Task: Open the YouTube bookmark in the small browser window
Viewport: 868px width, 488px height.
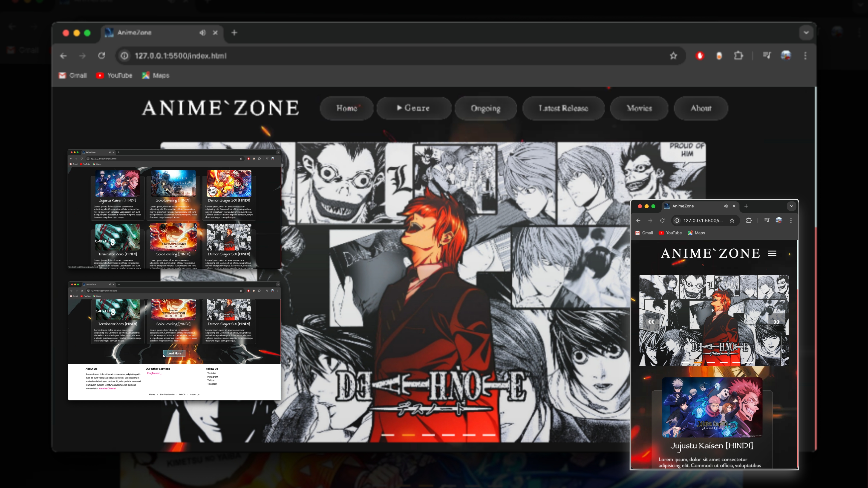Action: pos(670,233)
